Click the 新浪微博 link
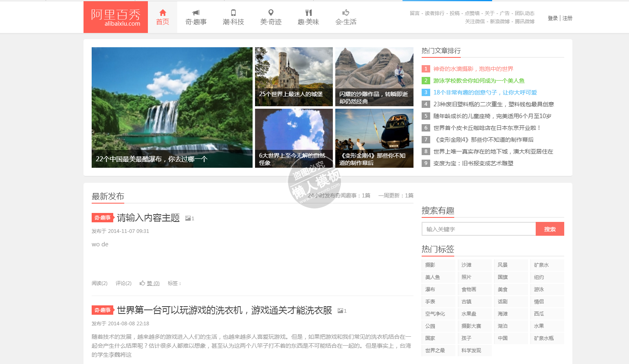 [x=500, y=22]
